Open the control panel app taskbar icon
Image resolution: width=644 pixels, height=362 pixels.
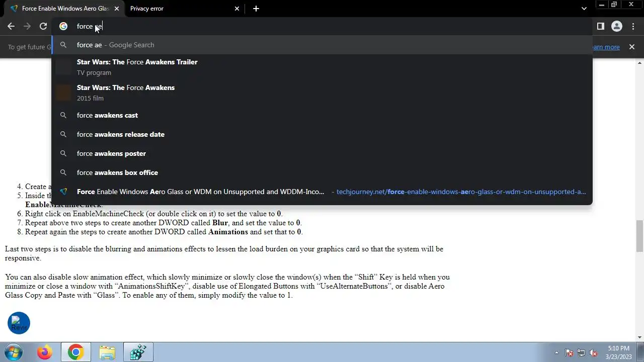click(138, 352)
